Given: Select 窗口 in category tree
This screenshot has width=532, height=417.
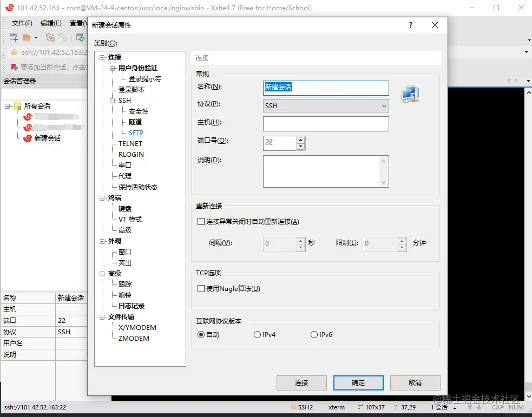Looking at the screenshot, I should click(x=125, y=252).
